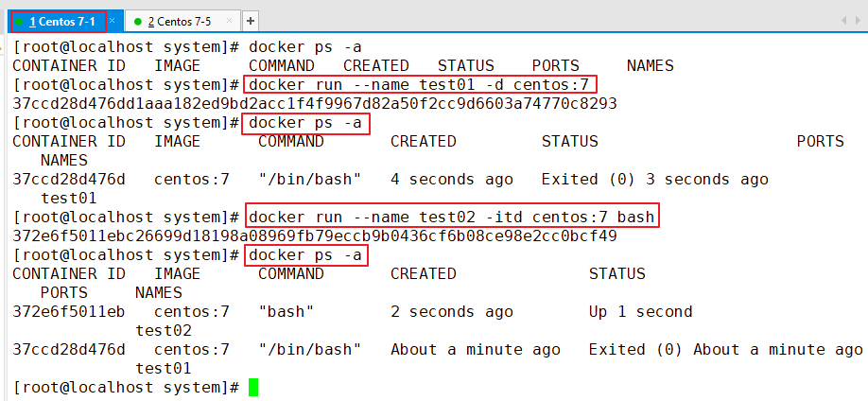868x401 pixels.
Task: Close the Centos 7-1 tab
Action: click(x=112, y=20)
